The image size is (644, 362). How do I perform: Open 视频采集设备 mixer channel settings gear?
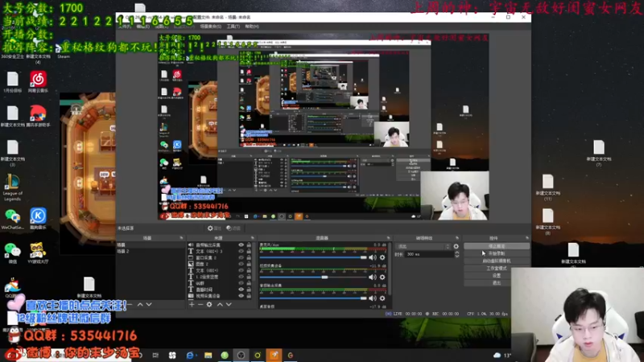pyautogui.click(x=382, y=277)
